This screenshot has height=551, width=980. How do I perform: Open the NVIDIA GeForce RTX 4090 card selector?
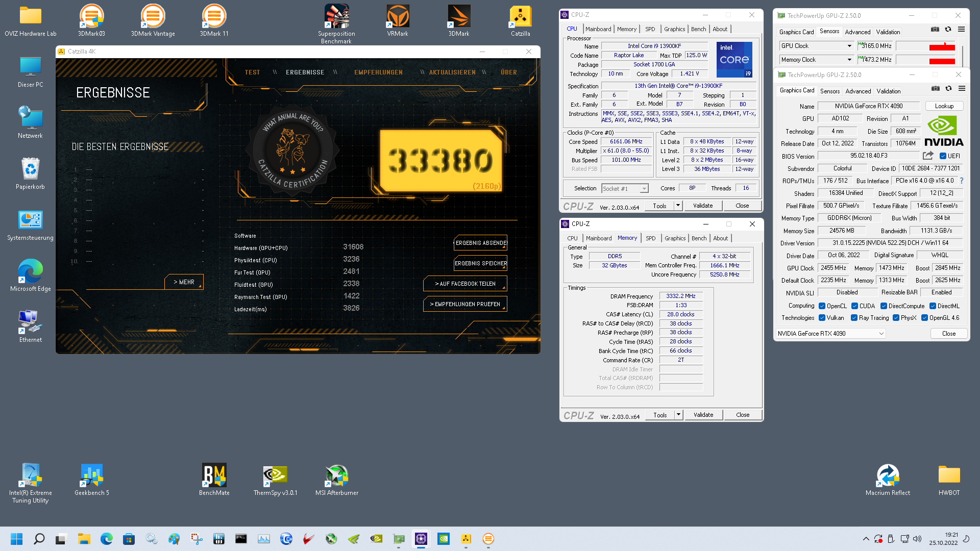pyautogui.click(x=830, y=334)
